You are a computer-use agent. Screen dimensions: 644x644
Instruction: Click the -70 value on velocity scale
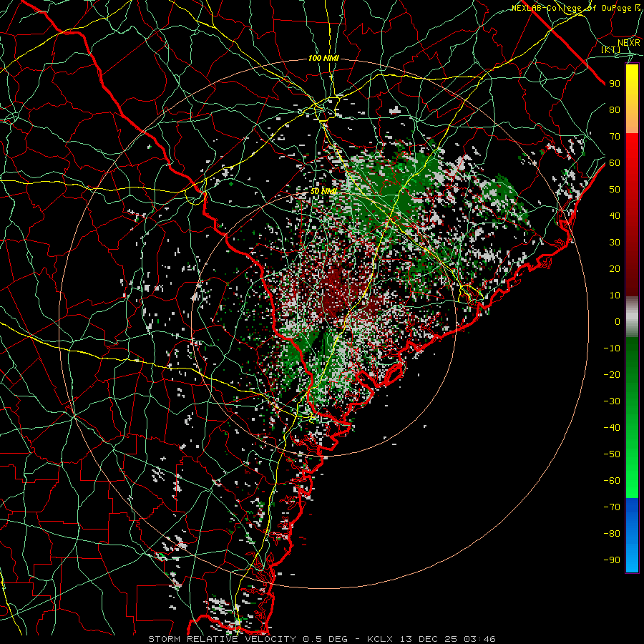click(612, 507)
